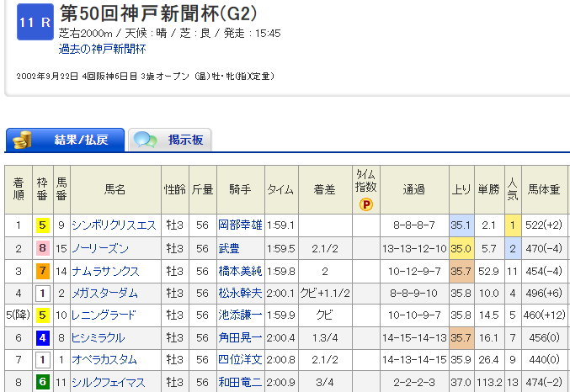The image size is (570, 392).
Task: Click white frame 1 in メガスターダム row
Action: pyautogui.click(x=43, y=293)
